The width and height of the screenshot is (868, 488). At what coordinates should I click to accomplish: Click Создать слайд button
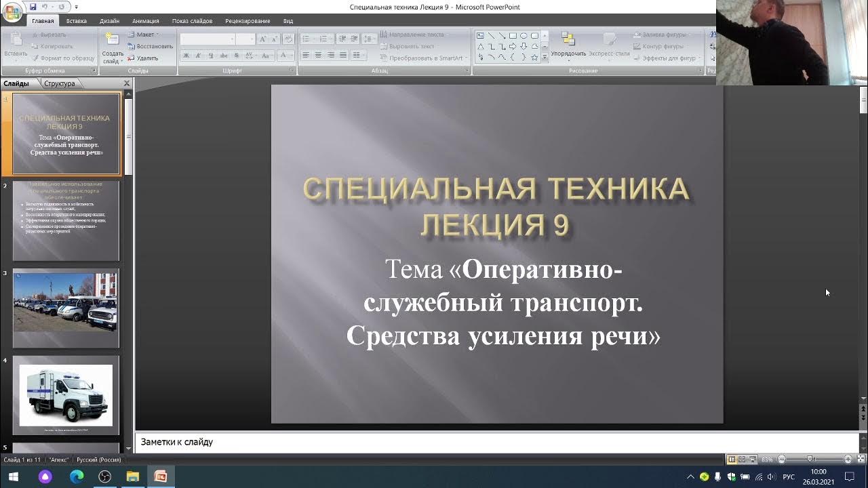(113, 48)
